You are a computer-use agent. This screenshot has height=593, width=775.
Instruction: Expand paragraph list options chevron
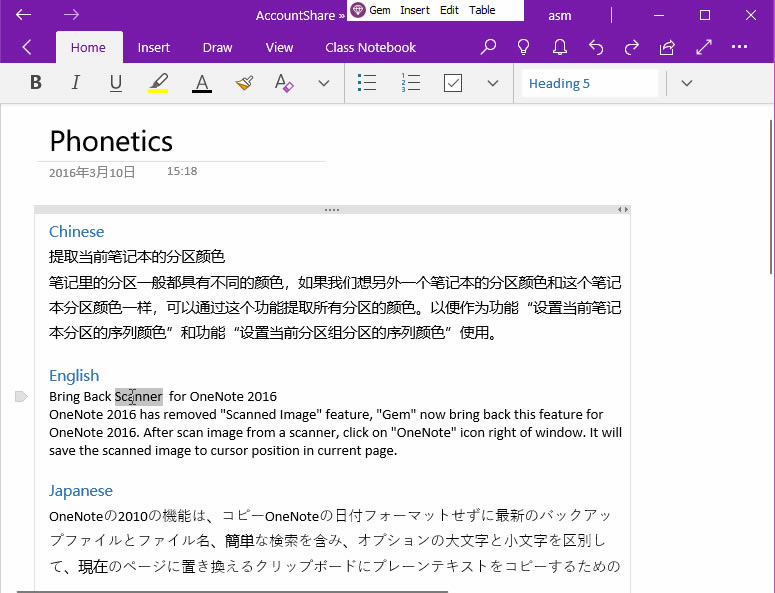(x=492, y=83)
